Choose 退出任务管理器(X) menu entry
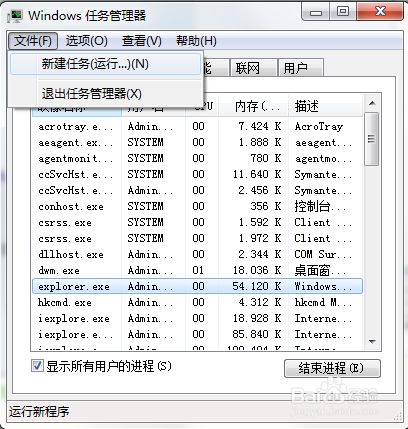This screenshot has height=429, width=408. coord(105,94)
